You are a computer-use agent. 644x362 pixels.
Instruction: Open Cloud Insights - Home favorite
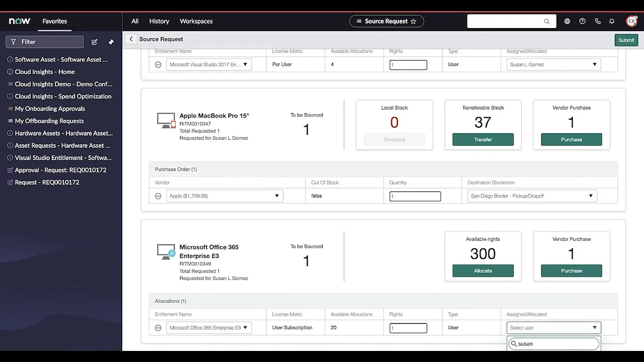click(x=45, y=72)
